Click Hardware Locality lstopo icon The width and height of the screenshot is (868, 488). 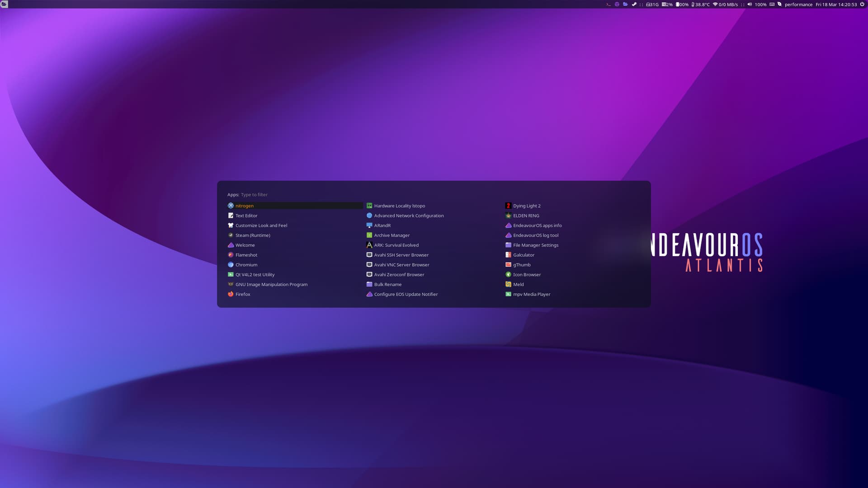369,206
